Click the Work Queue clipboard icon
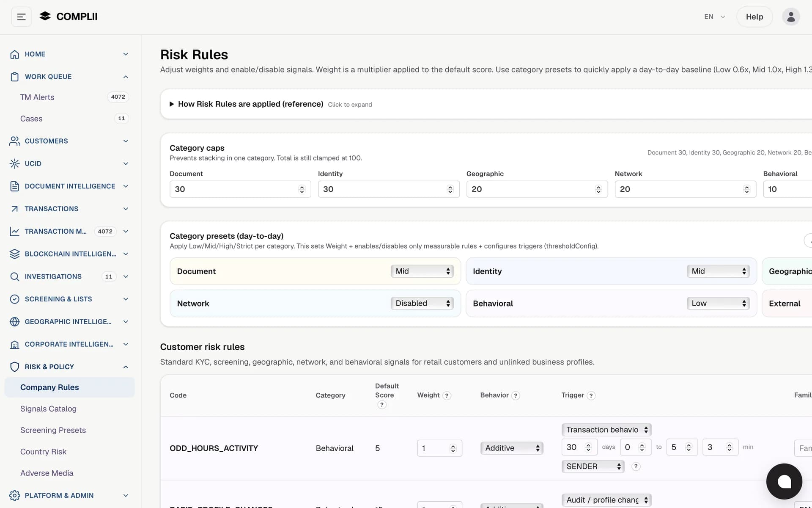812x508 pixels. click(15, 77)
